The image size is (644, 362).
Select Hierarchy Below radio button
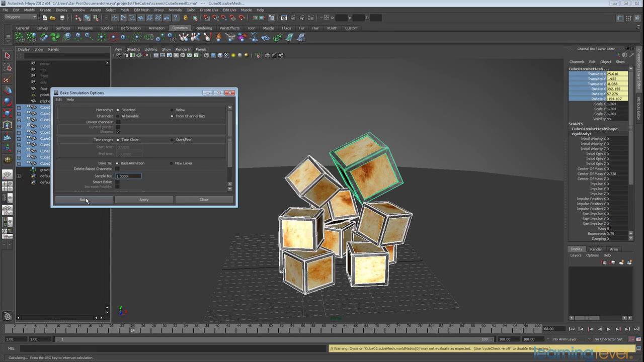(172, 110)
